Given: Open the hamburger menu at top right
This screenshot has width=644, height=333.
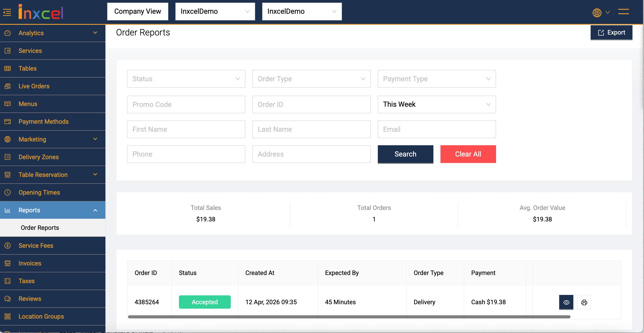Looking at the screenshot, I should (x=623, y=12).
